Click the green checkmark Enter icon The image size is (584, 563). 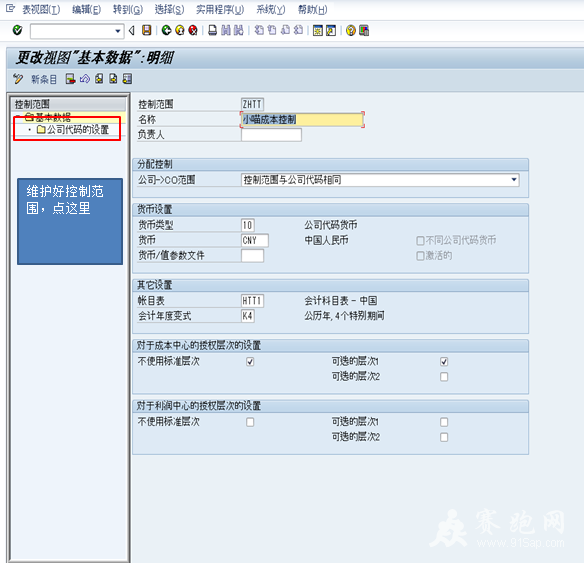coord(17,30)
